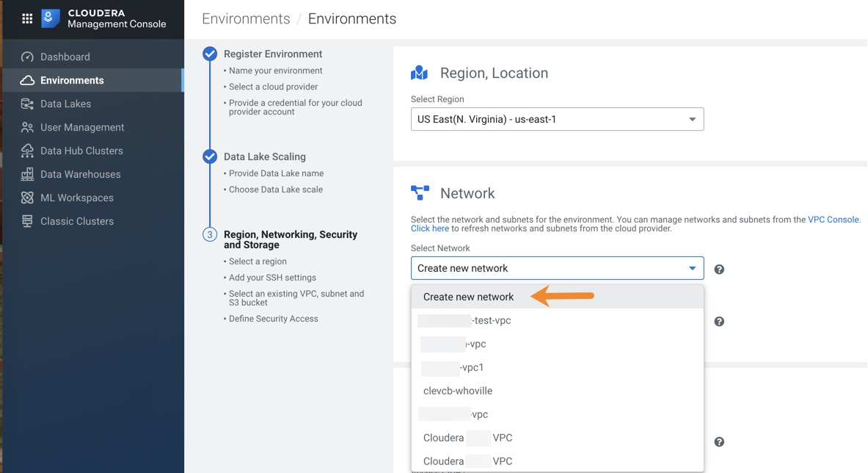
Task: Open Data Lakes in the sidebar
Action: [x=93, y=104]
